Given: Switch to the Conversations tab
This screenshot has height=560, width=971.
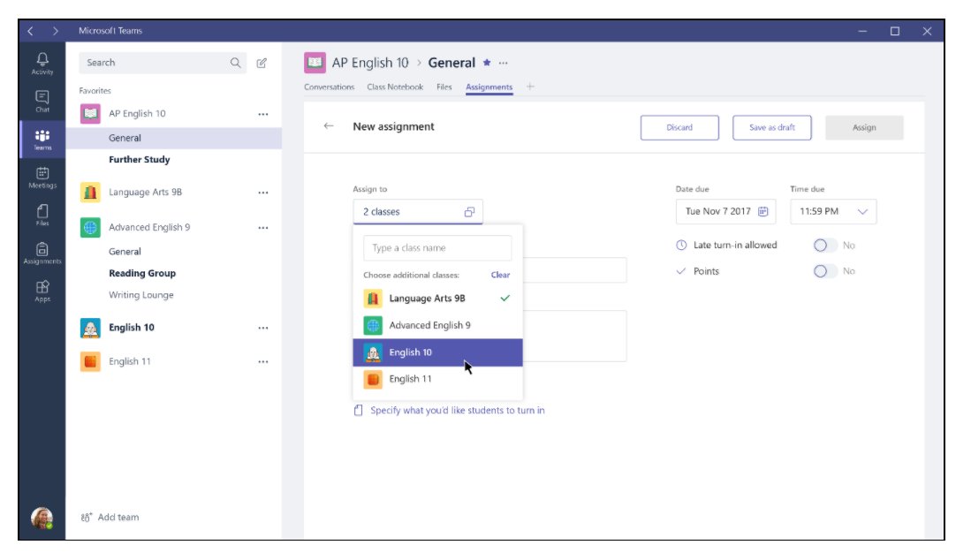Looking at the screenshot, I should [x=329, y=87].
